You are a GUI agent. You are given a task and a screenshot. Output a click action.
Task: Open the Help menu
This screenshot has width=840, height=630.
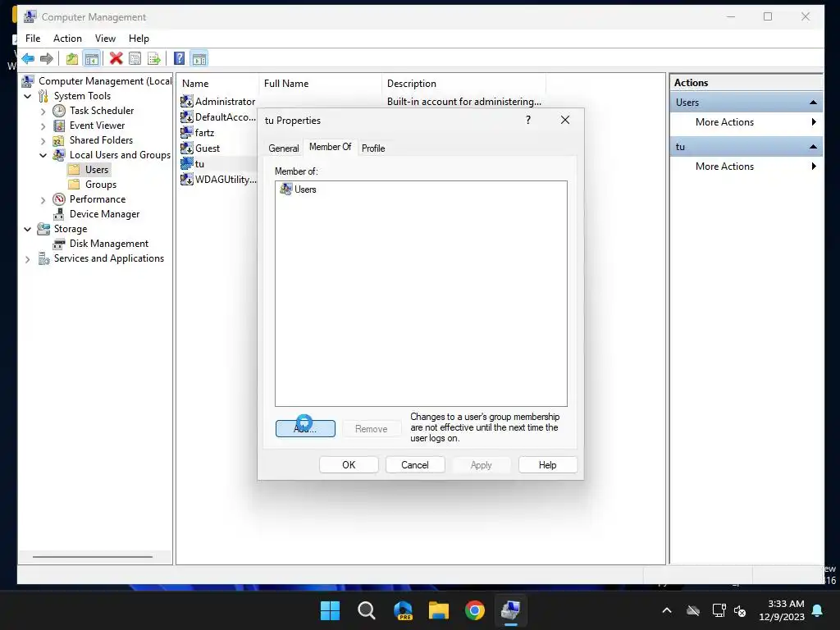pos(139,38)
